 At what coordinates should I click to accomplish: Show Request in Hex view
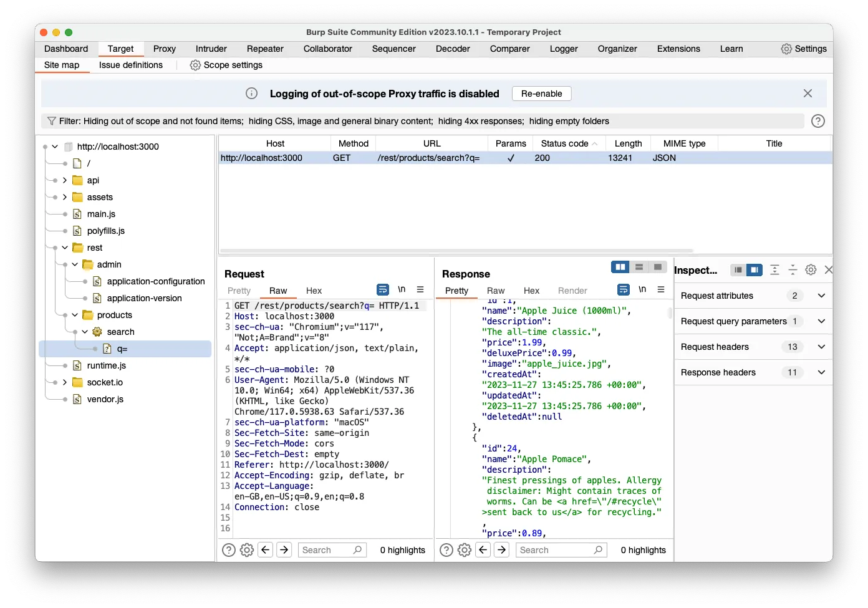coord(314,291)
